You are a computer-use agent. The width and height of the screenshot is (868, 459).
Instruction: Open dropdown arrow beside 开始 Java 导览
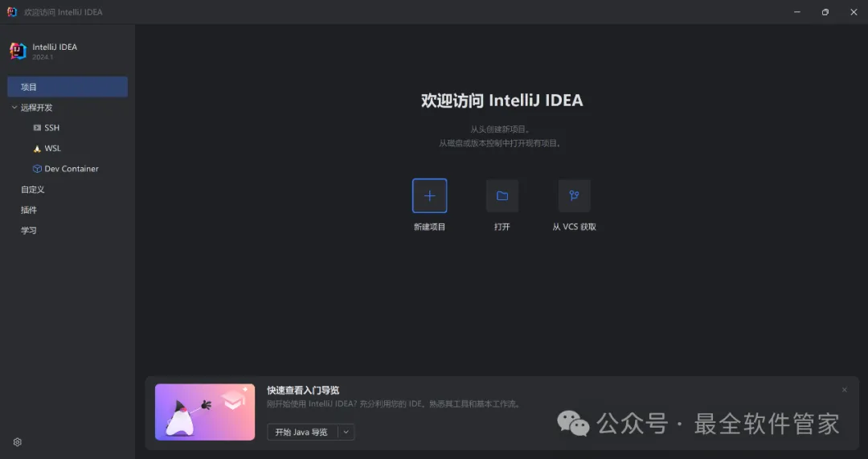[346, 432]
